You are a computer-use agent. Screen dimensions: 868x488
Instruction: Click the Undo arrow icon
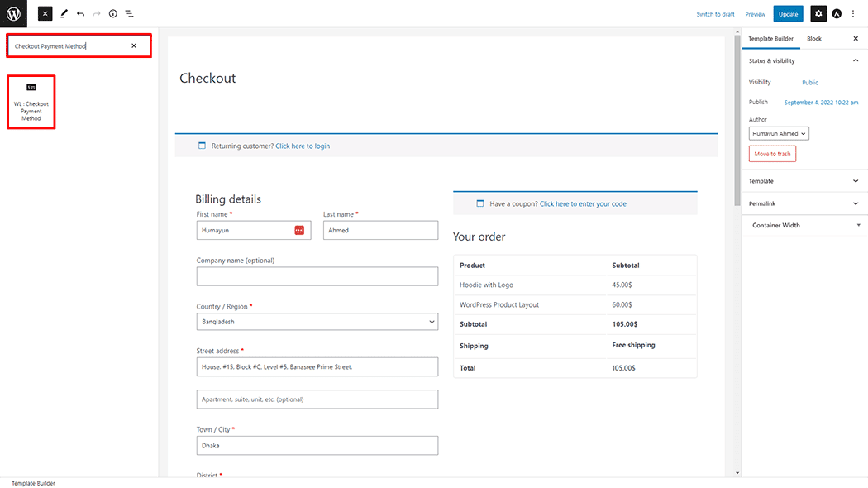pos(80,14)
